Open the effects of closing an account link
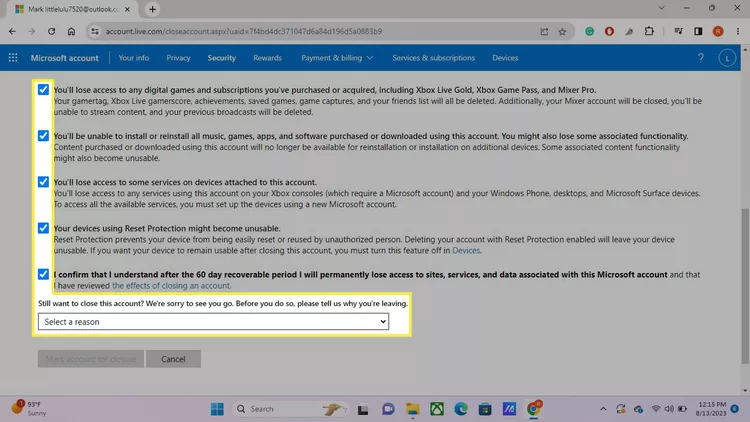Image resolution: width=750 pixels, height=422 pixels. [x=171, y=286]
